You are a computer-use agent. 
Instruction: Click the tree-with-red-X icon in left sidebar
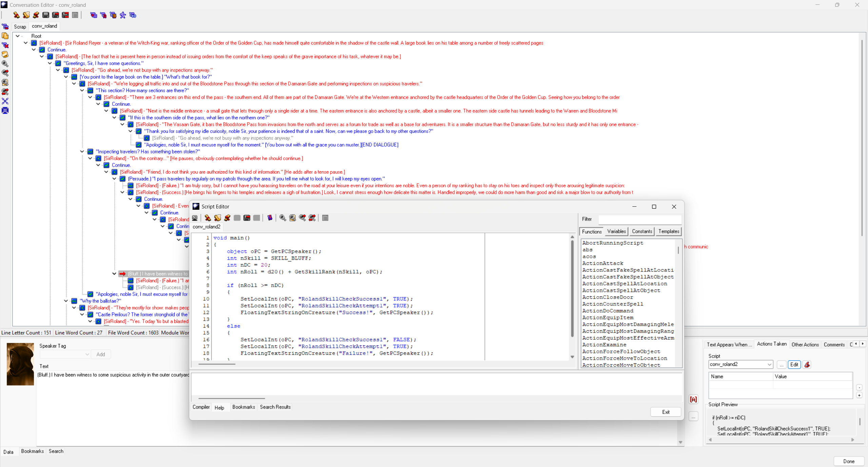[5, 45]
